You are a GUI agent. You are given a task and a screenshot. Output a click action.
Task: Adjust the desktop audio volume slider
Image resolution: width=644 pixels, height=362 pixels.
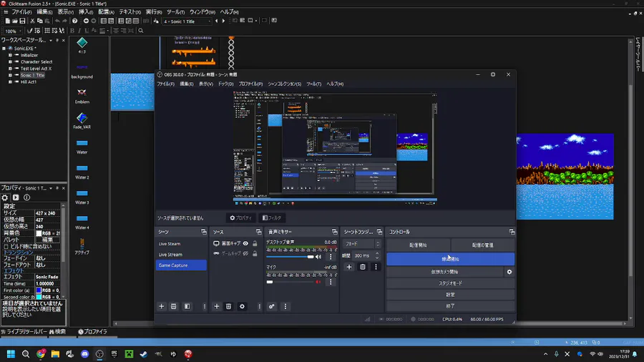(290, 257)
